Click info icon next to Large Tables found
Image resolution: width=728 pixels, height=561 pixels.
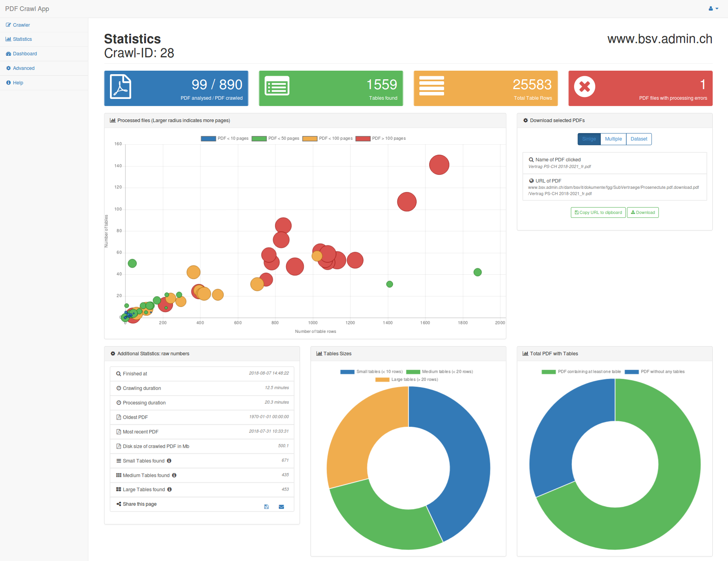[x=170, y=490]
